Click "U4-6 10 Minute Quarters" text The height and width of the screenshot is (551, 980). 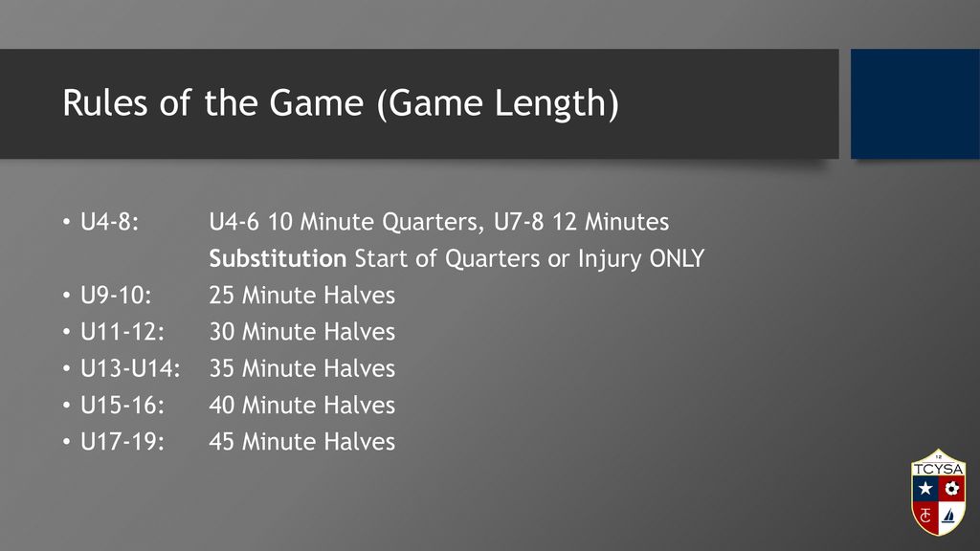pos(344,222)
